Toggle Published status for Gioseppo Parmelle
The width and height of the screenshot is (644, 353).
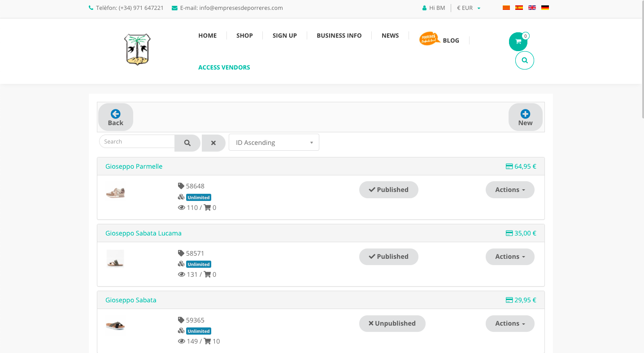coord(389,190)
